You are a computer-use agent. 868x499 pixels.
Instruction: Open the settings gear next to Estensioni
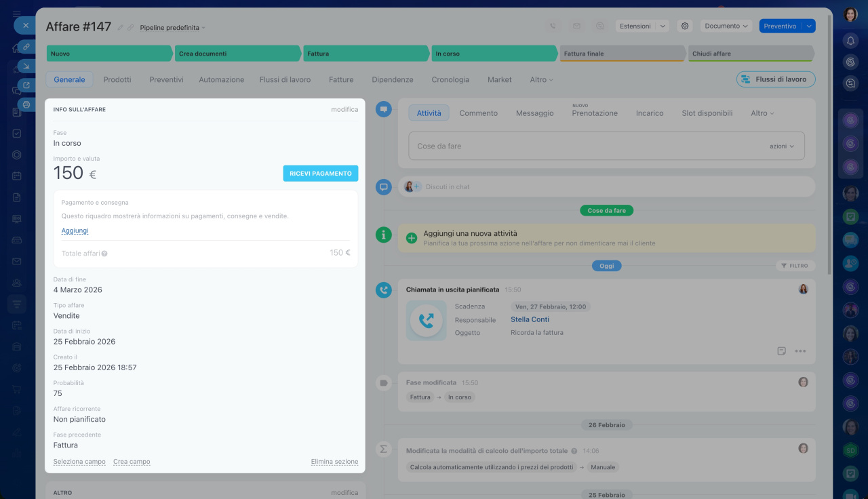click(685, 26)
